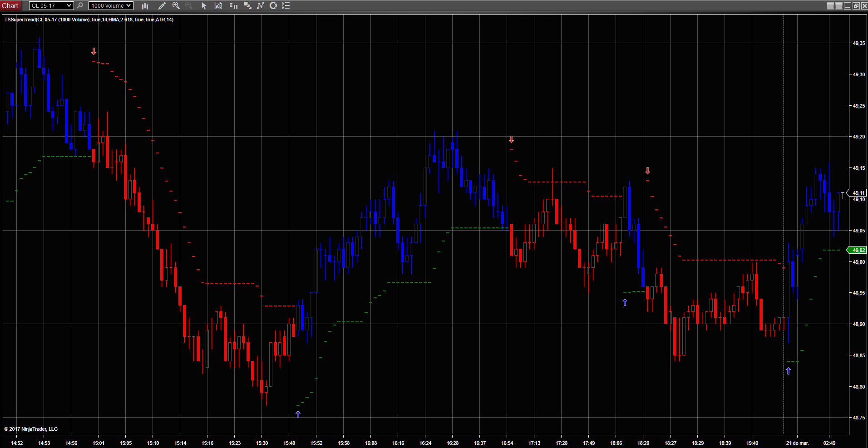Show the Chart Trader panel
Screen dimensions: 868x448
233,6
